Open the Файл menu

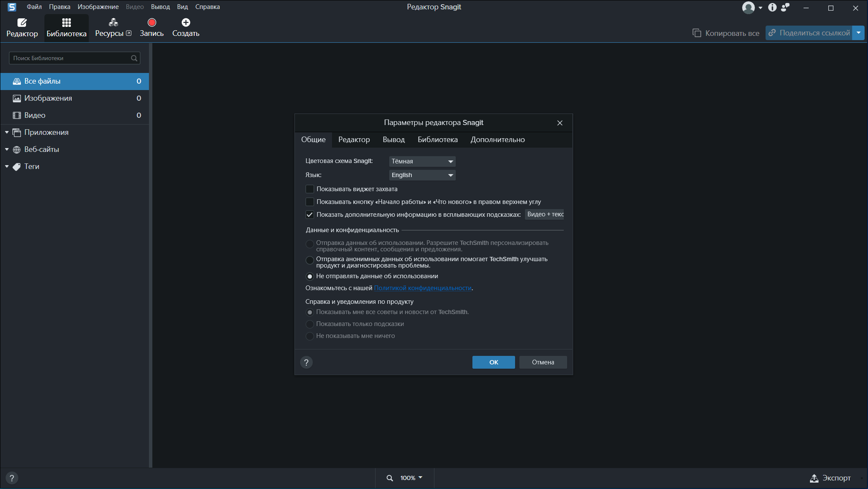tap(34, 7)
